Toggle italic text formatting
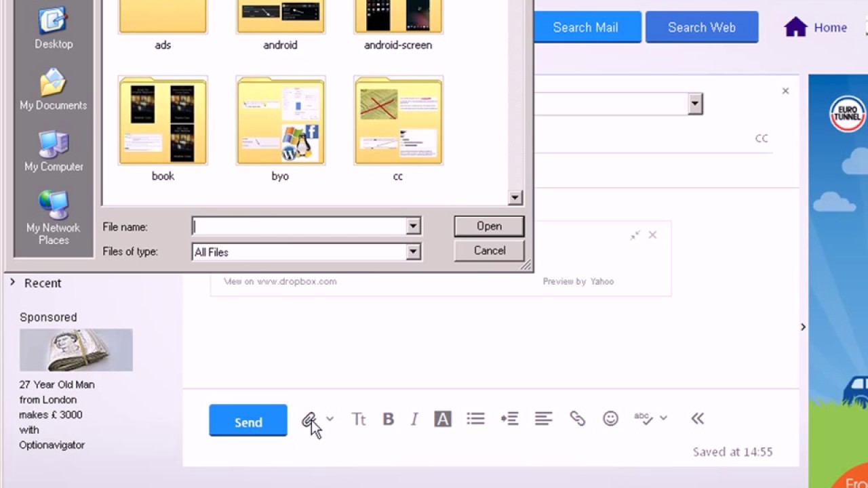The image size is (868, 488). tap(414, 419)
